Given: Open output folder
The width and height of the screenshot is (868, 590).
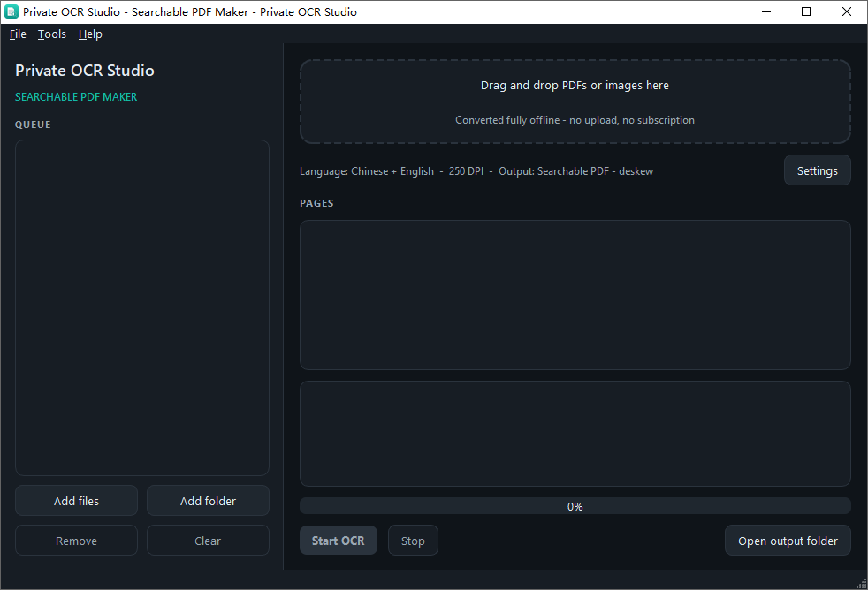Looking at the screenshot, I should click(788, 541).
